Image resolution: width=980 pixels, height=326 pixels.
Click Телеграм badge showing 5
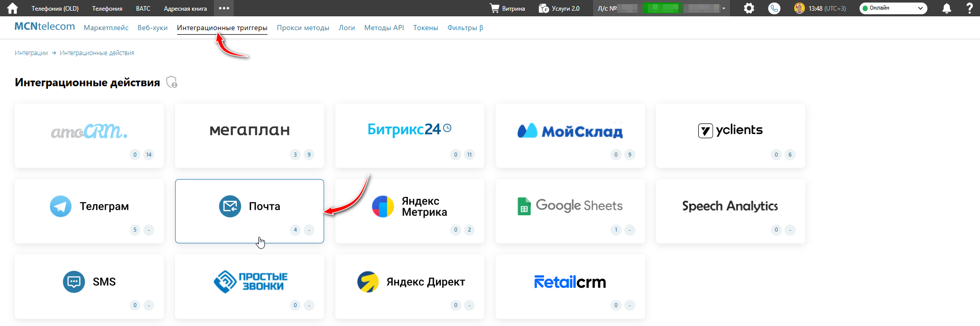pyautogui.click(x=135, y=230)
